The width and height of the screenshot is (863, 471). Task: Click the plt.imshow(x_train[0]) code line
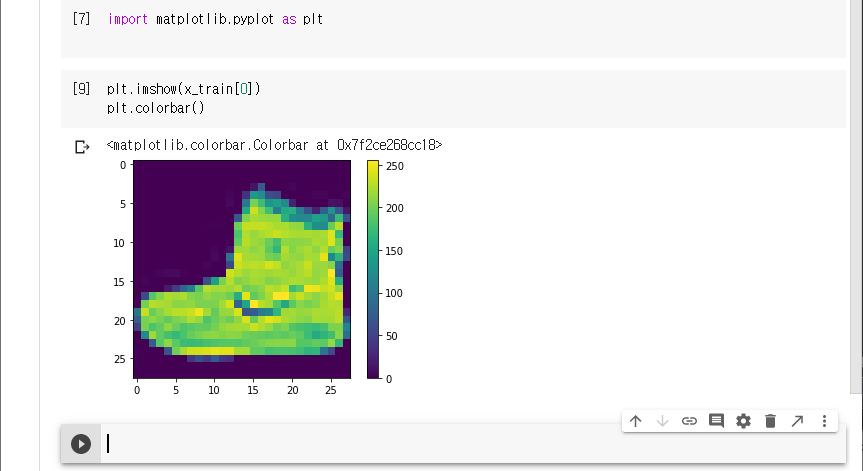tap(184, 89)
